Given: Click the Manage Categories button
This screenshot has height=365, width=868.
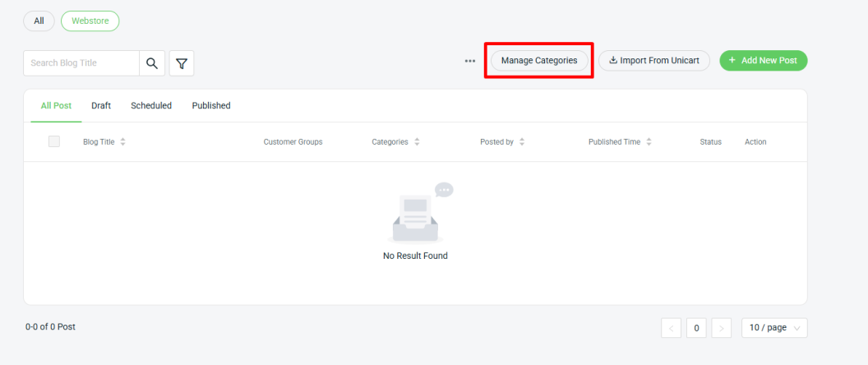Looking at the screenshot, I should (x=539, y=61).
